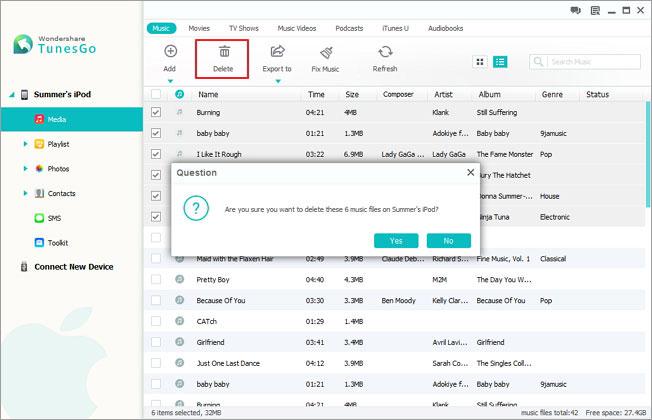Image resolution: width=652 pixels, height=420 pixels.
Task: Uncheck the I Like It Rough checkbox
Action: 156,154
